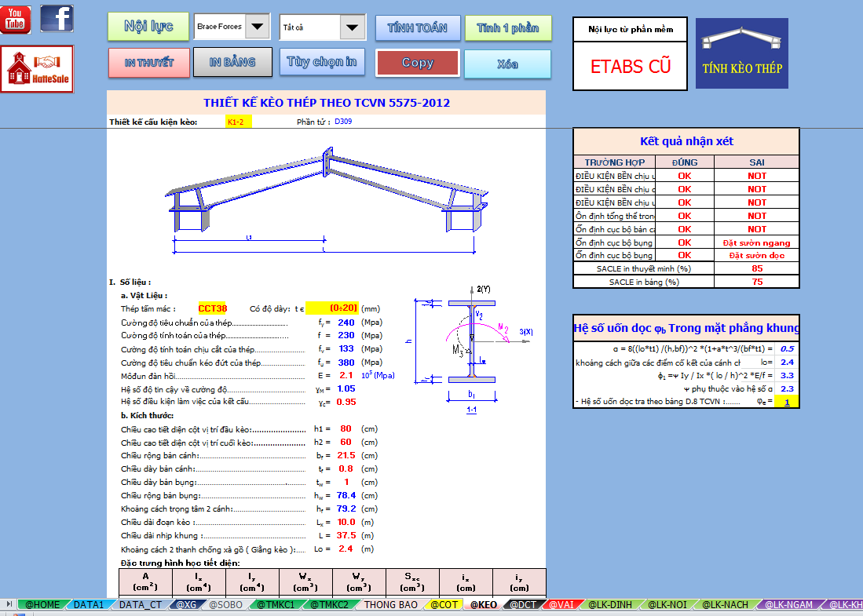
Task: Switch to the DATA_CT sheet tab
Action: point(141,604)
